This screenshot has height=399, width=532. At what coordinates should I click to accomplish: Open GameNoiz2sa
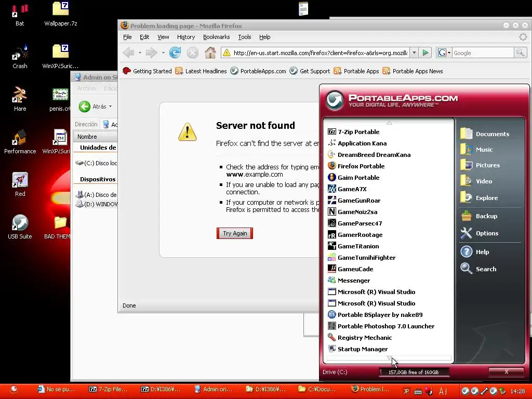(x=353, y=212)
